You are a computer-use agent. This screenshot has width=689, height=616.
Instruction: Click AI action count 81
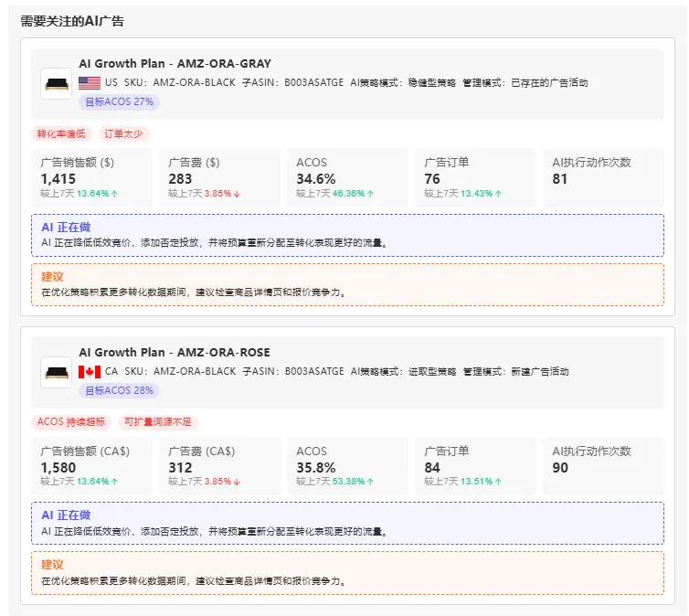coord(560,179)
